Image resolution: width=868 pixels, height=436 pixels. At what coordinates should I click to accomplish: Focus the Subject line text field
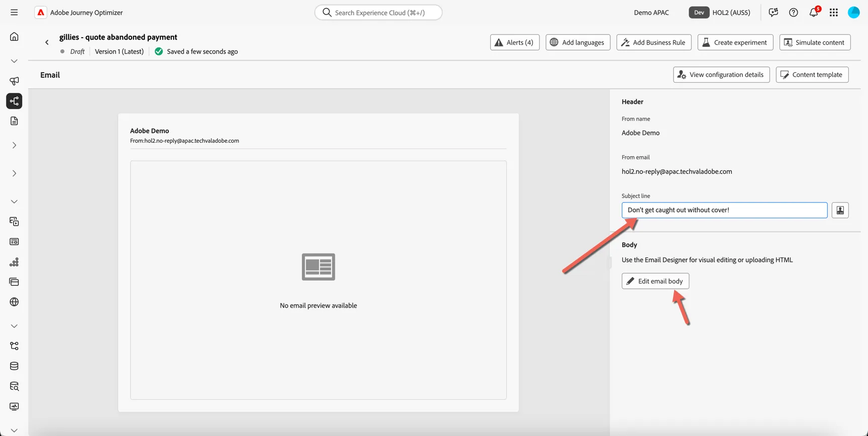point(724,210)
